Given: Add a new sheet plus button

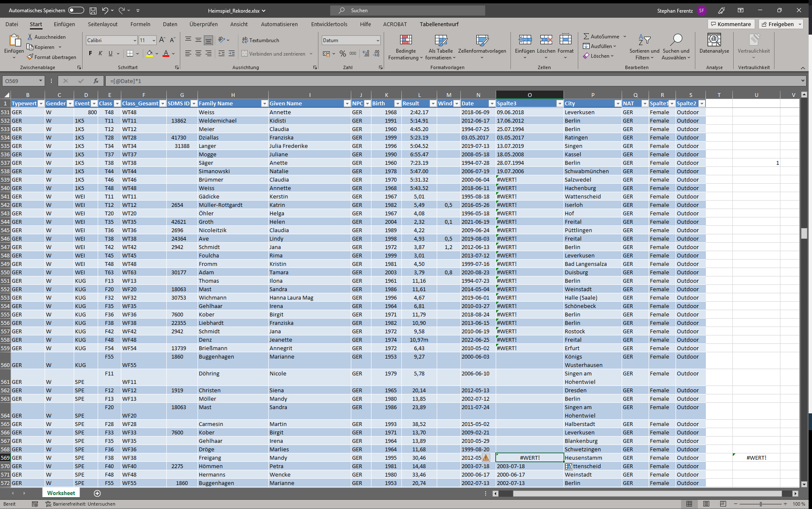Looking at the screenshot, I should [x=97, y=493].
